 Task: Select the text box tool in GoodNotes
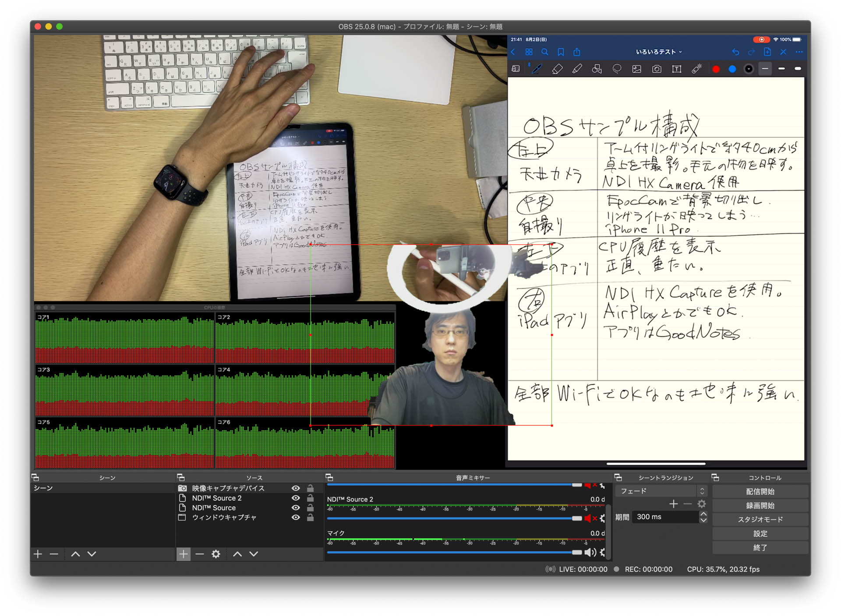coord(676,69)
